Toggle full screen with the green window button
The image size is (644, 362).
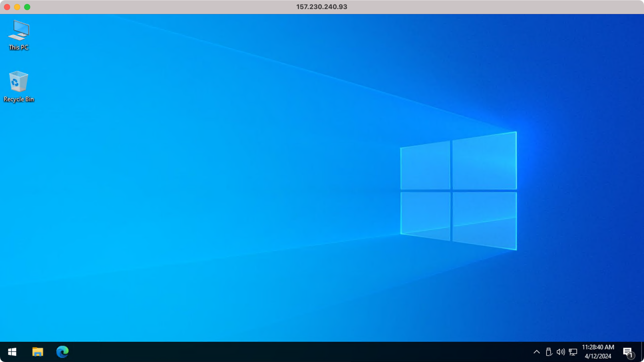coord(28,7)
